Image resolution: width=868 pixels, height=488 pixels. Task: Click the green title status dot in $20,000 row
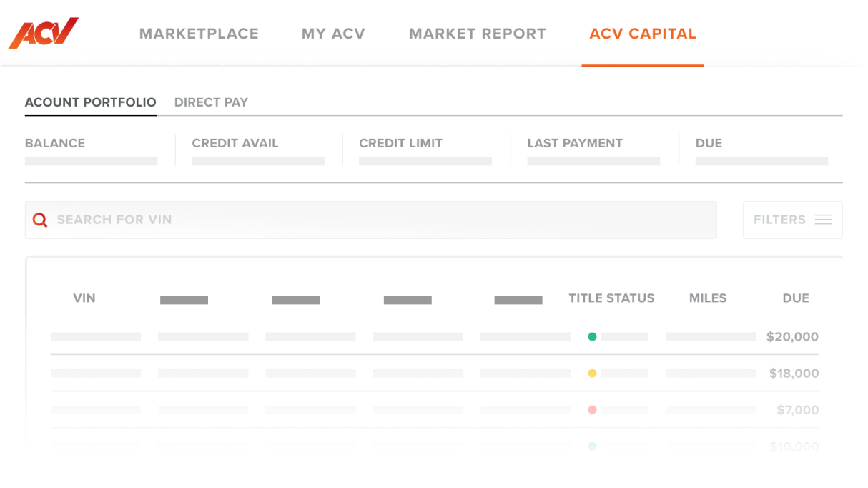(x=592, y=336)
